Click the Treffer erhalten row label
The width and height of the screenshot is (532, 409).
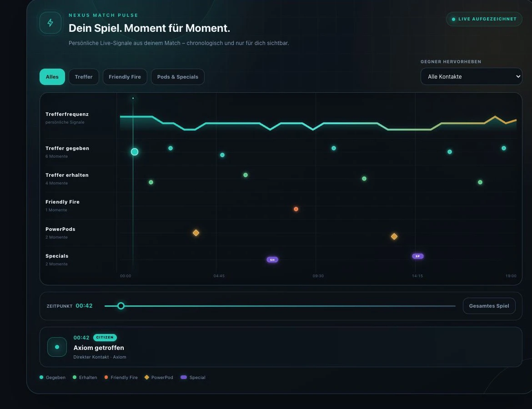(67, 175)
